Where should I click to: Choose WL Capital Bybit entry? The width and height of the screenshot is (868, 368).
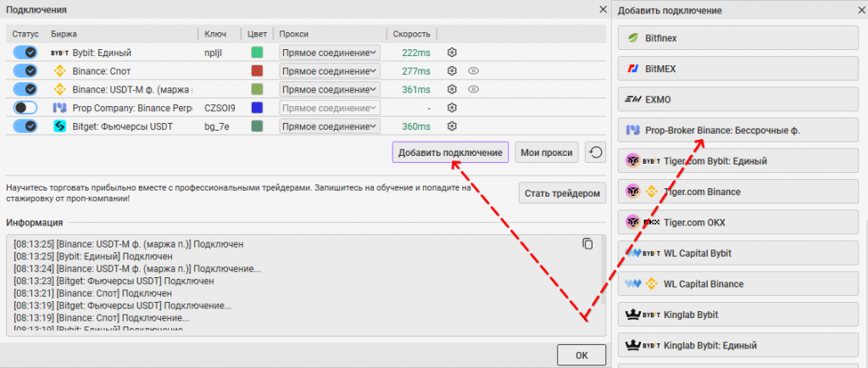coord(737,253)
